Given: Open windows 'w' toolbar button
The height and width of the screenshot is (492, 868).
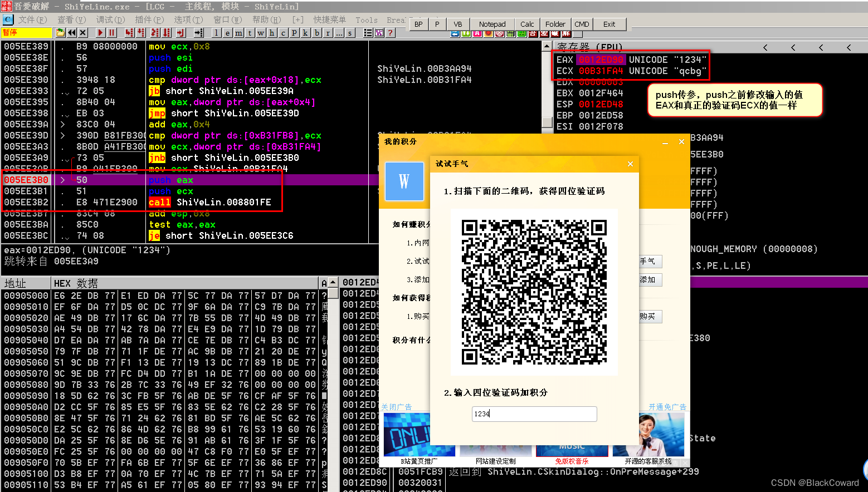Looking at the screenshot, I should tap(261, 33).
